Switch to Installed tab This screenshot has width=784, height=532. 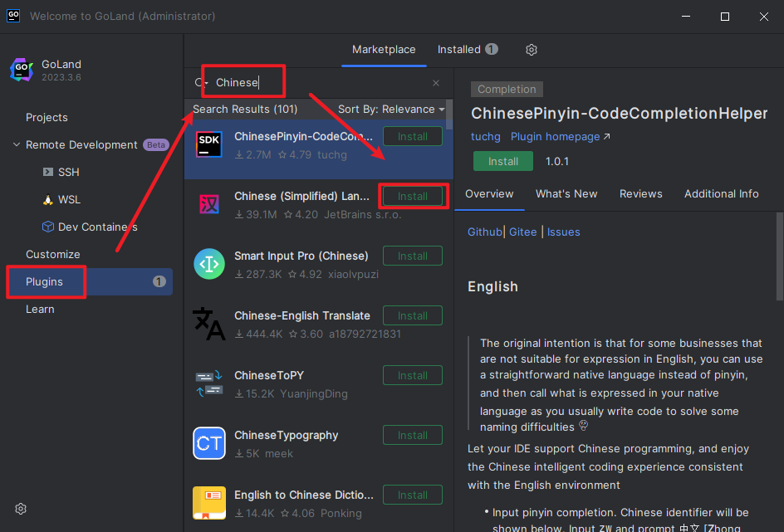click(467, 50)
